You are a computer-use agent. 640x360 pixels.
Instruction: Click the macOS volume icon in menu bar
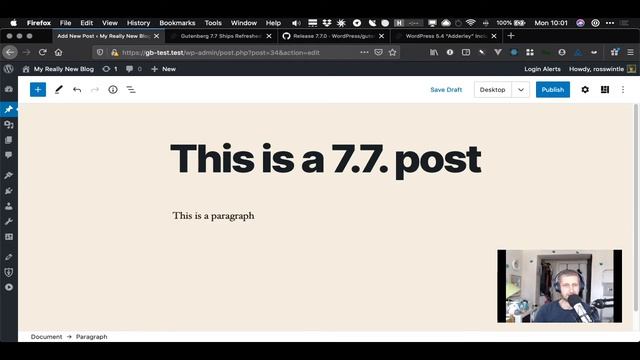click(296, 23)
